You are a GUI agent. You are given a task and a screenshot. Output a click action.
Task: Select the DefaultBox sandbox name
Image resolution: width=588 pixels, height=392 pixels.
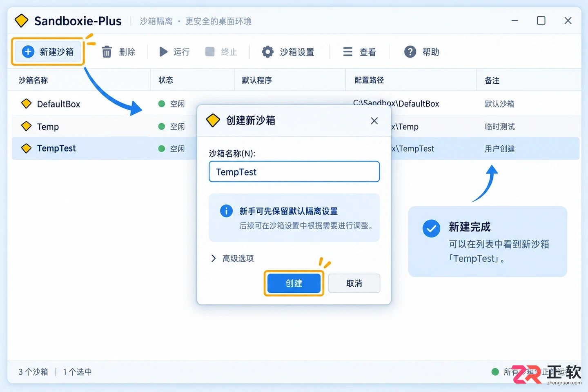click(58, 104)
